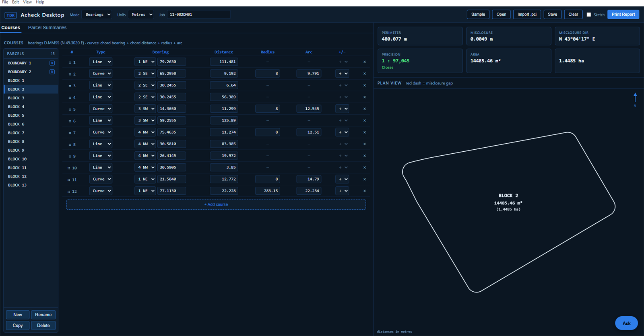Delete course row 5 via x icon
Viewport: 644px width, 336px height.
point(365,109)
